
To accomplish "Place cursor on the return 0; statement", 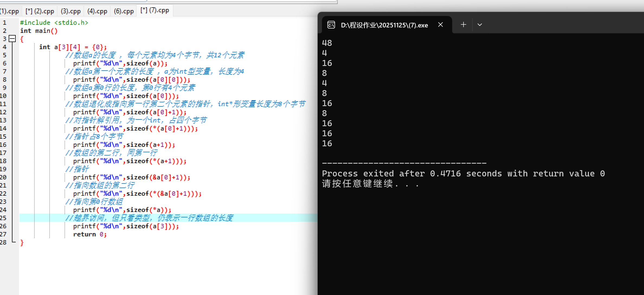I will pos(89,234).
